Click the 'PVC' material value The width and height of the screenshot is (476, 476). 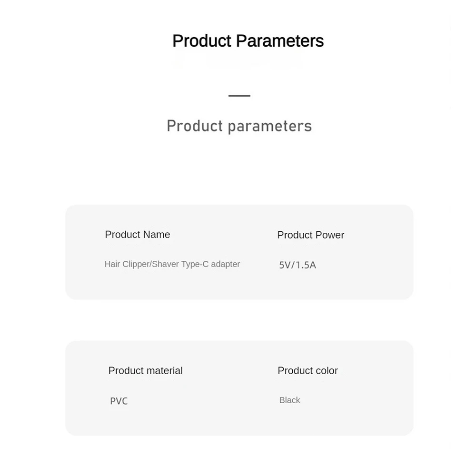coord(119,401)
